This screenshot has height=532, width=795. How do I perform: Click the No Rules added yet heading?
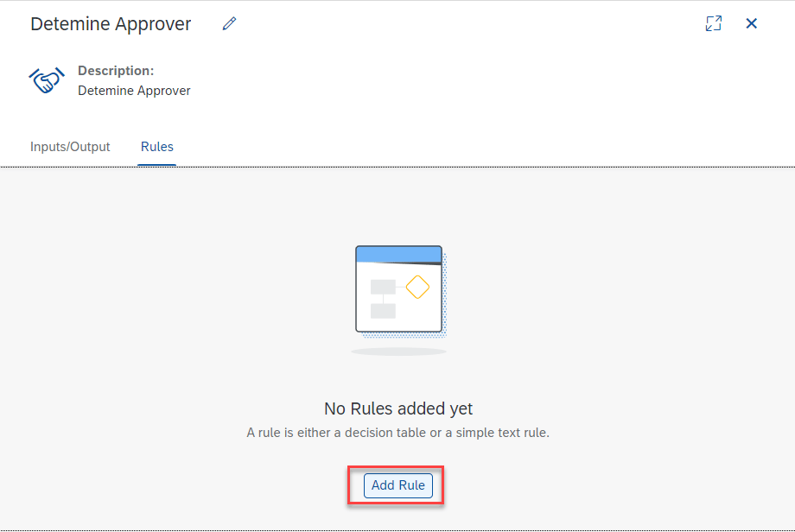coord(398,408)
